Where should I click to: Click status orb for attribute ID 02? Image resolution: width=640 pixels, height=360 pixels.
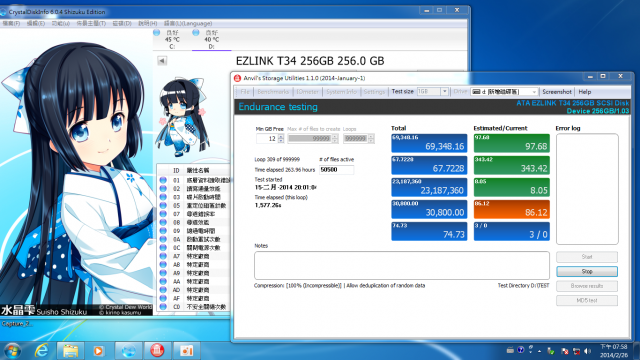163,189
